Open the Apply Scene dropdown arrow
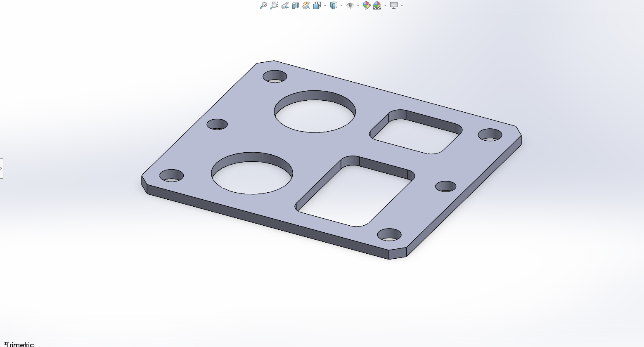This screenshot has height=347, width=644. pyautogui.click(x=385, y=6)
